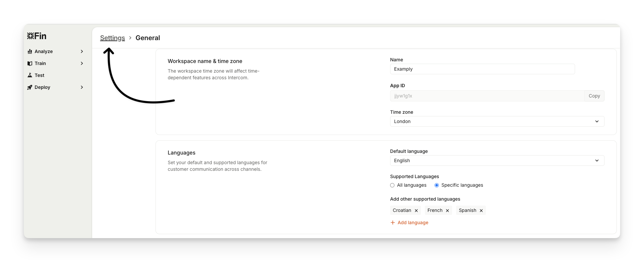The height and width of the screenshot is (262, 644).
Task: Remove French language tag
Action: pyautogui.click(x=447, y=211)
